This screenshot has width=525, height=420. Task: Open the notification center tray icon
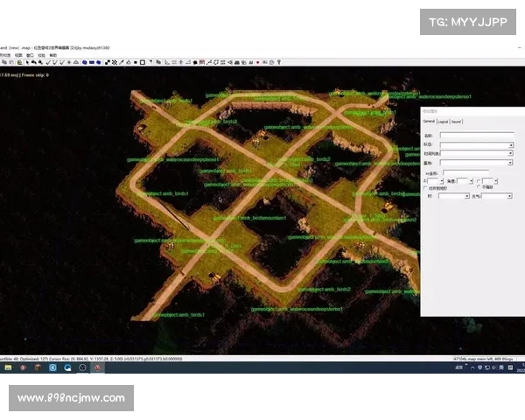tap(510, 367)
